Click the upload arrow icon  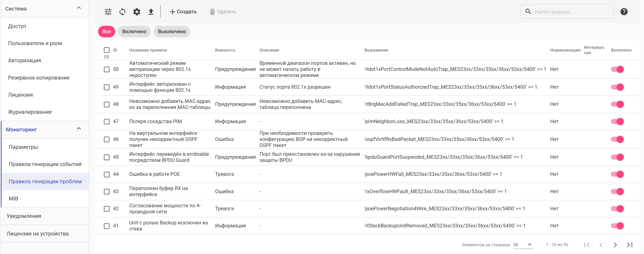tap(151, 12)
